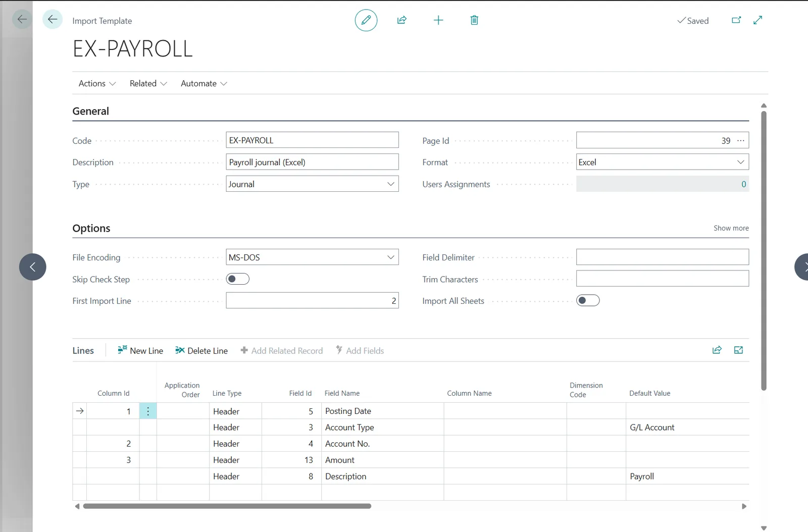Open the share icon in top toolbar
Image resolution: width=808 pixels, height=532 pixels.
click(x=402, y=20)
